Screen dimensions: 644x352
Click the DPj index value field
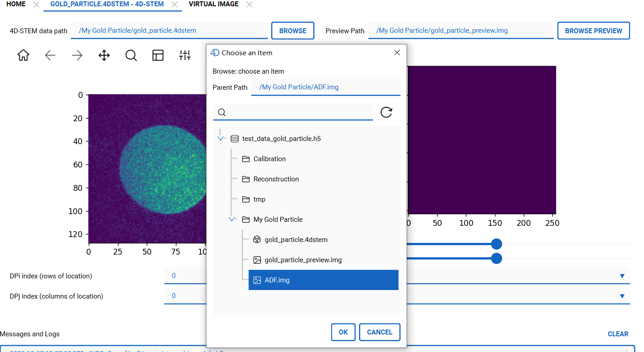pos(185,296)
